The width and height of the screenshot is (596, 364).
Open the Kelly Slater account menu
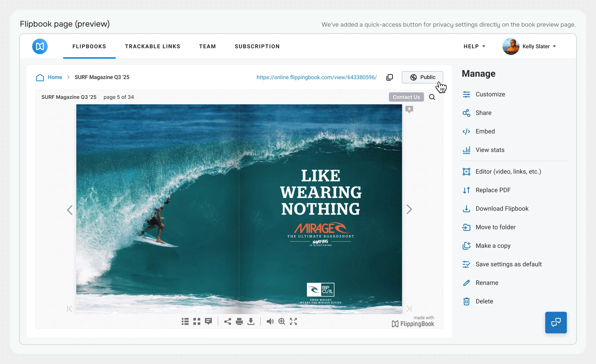pyautogui.click(x=539, y=46)
